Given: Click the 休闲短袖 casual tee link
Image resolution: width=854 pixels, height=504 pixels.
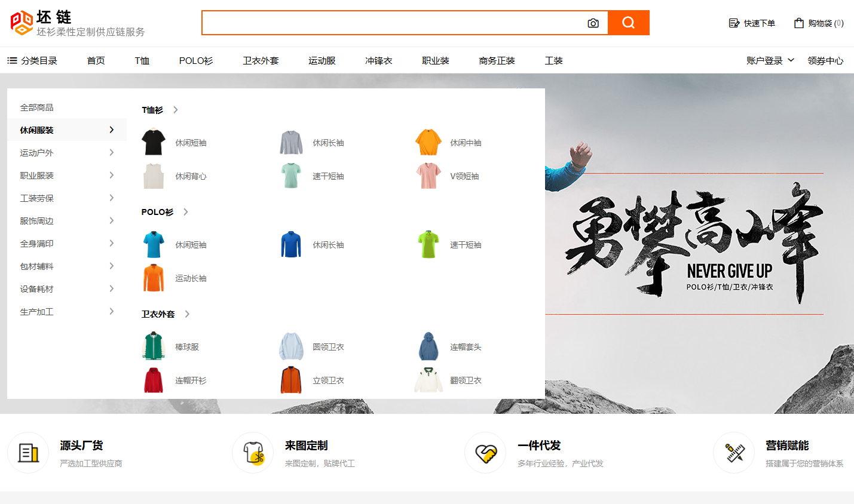Looking at the screenshot, I should [191, 143].
